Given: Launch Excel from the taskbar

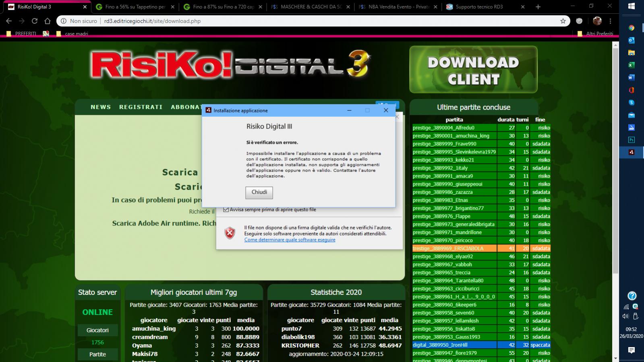Looking at the screenshot, I should click(x=632, y=65).
